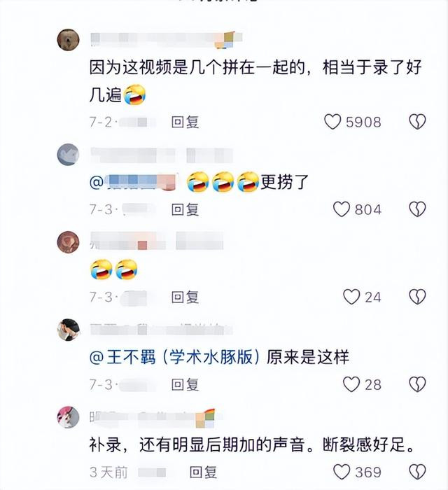The width and height of the screenshot is (448, 490).
Task: Open the blurred @mention before 更捞了
Action: click(x=134, y=181)
